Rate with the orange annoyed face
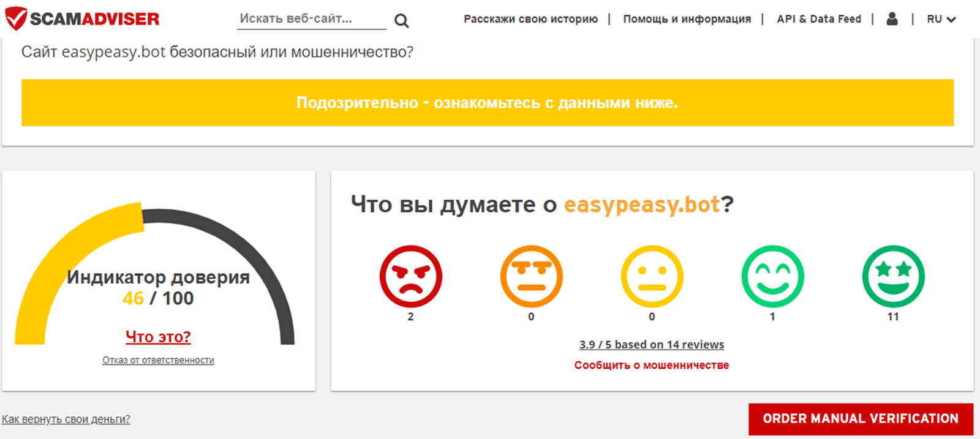The image size is (980, 439). [x=531, y=276]
